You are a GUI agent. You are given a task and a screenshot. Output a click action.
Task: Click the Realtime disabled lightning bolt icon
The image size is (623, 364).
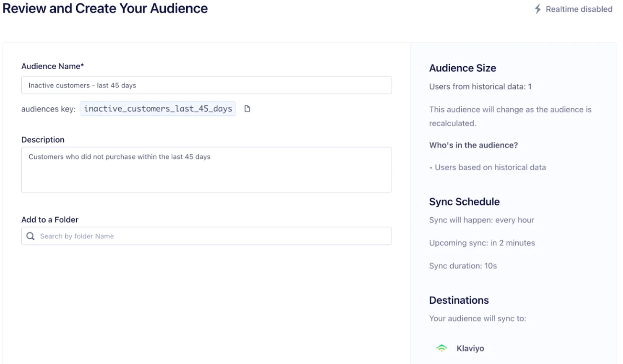(538, 9)
